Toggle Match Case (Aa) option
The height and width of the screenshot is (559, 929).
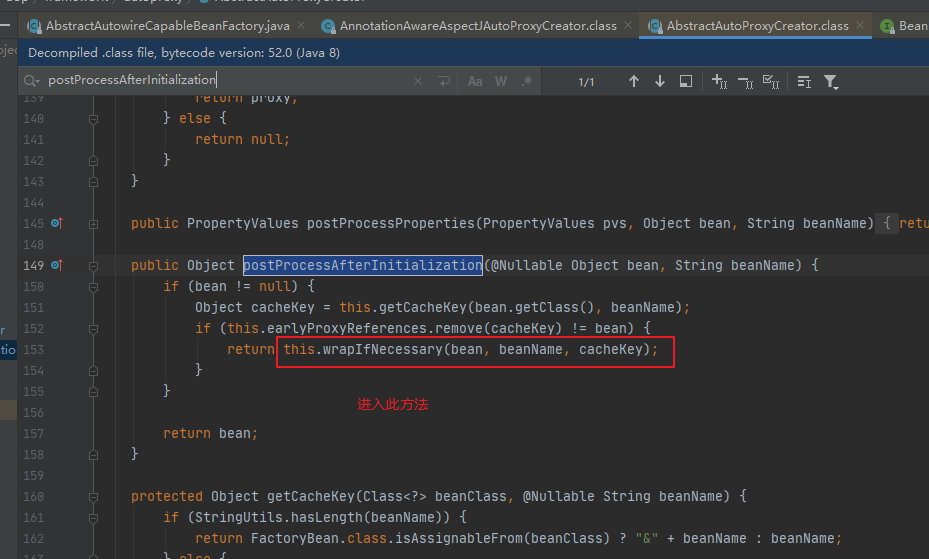point(475,81)
